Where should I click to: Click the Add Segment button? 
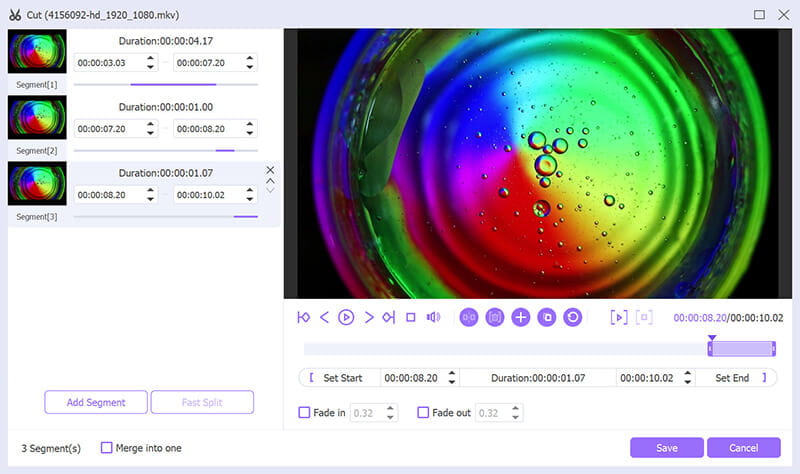96,402
